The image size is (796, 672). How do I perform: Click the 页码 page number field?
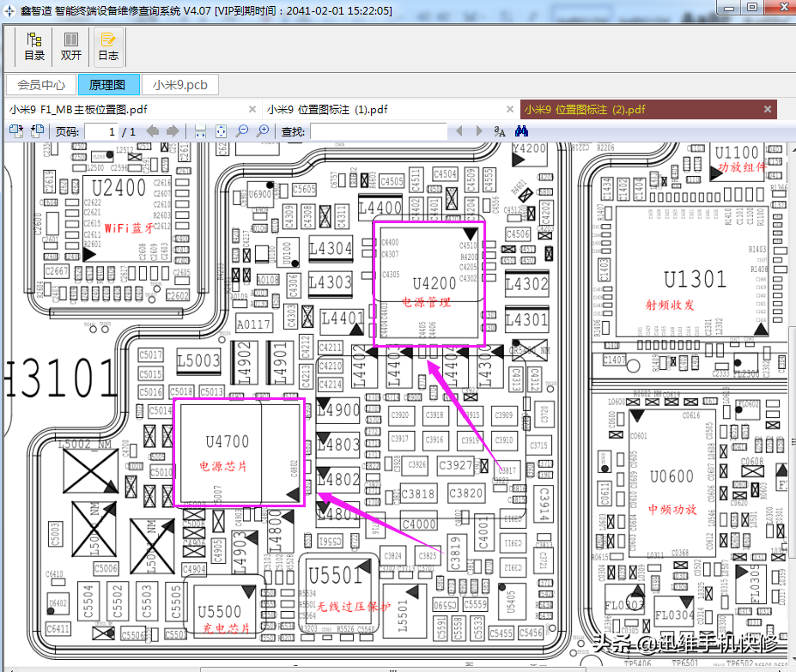[x=101, y=132]
